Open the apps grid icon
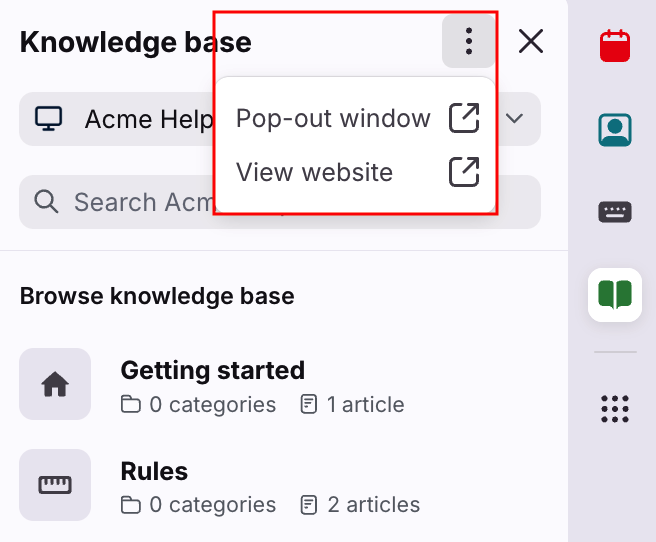The image size is (656, 542). [x=614, y=408]
